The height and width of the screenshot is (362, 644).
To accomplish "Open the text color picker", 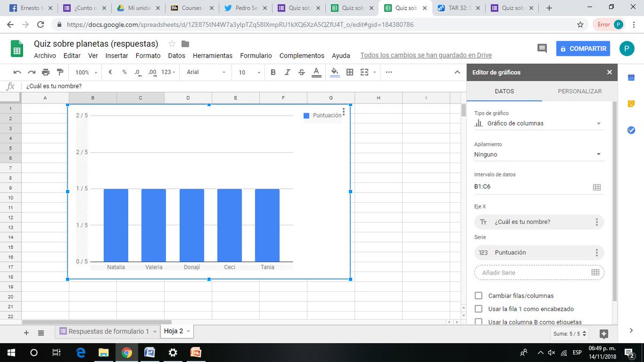I will click(x=316, y=72).
